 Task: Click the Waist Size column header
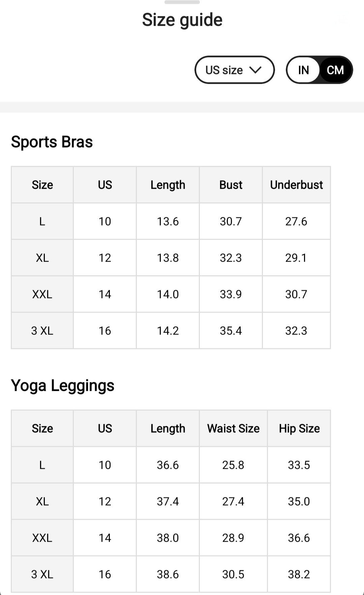[x=233, y=429]
